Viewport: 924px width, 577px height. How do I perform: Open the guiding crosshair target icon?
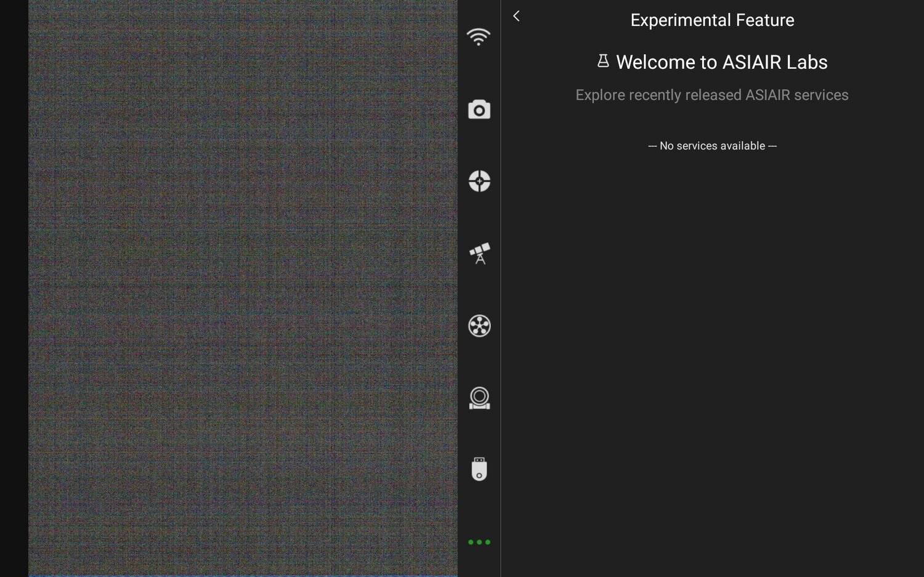[x=479, y=182]
